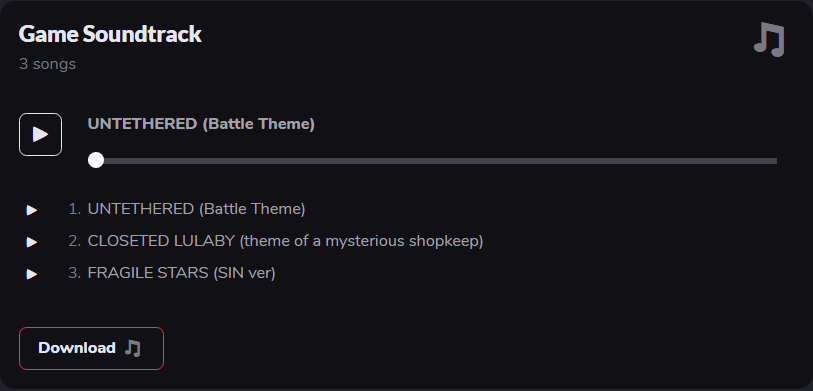The width and height of the screenshot is (813, 391).
Task: Click the "Download" text on the red-outlined button
Action: [x=77, y=348]
